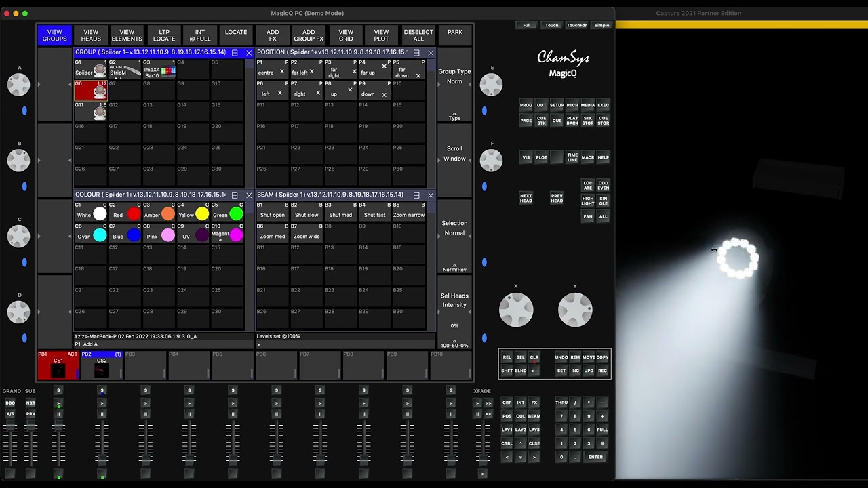This screenshot has height=488, width=868.
Task: Click the CLR programmer key
Action: tap(534, 357)
